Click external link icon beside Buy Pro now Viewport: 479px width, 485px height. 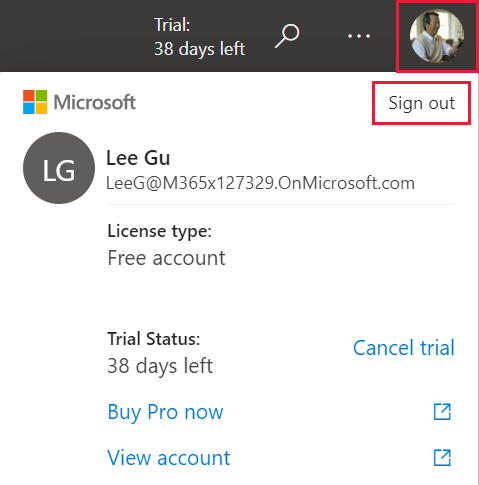point(442,412)
